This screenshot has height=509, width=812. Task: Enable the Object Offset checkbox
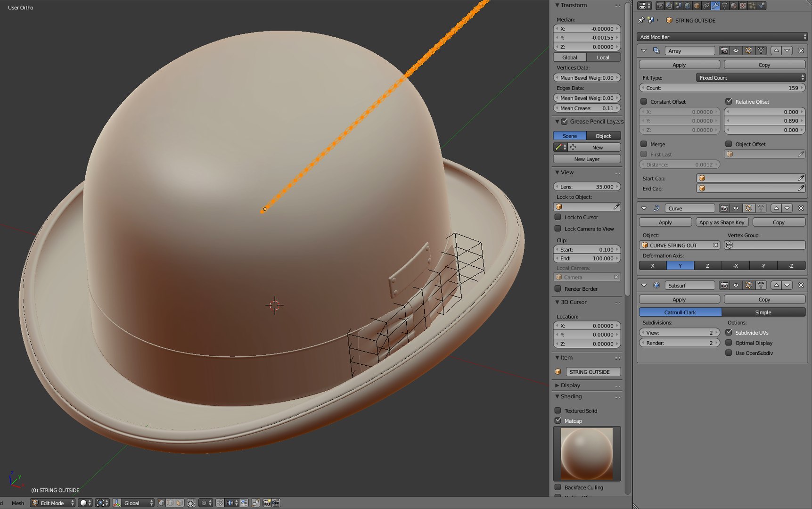[729, 144]
